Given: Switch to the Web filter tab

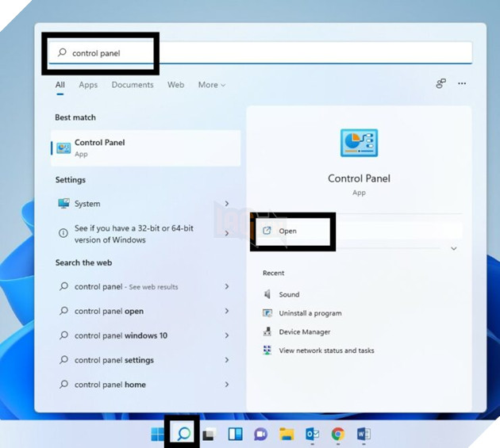Looking at the screenshot, I should pos(175,85).
